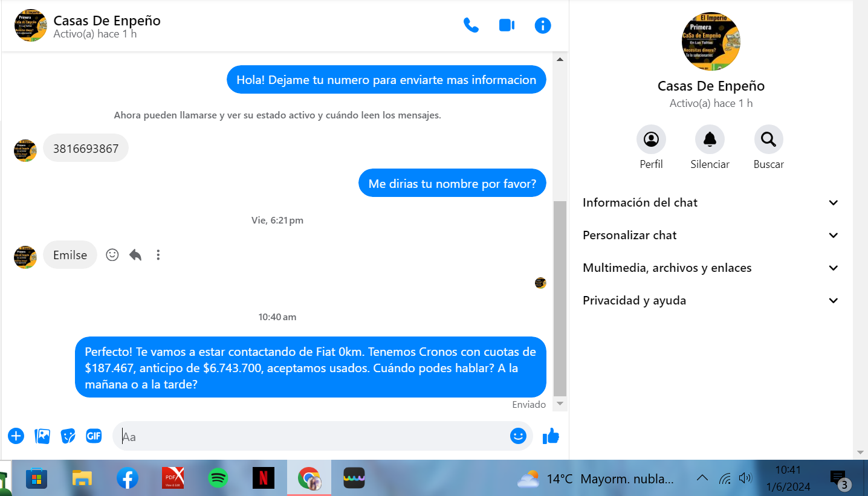Click the 'Vie, 6:21 pm' timestamp
This screenshot has width=868, height=496.
tap(277, 221)
